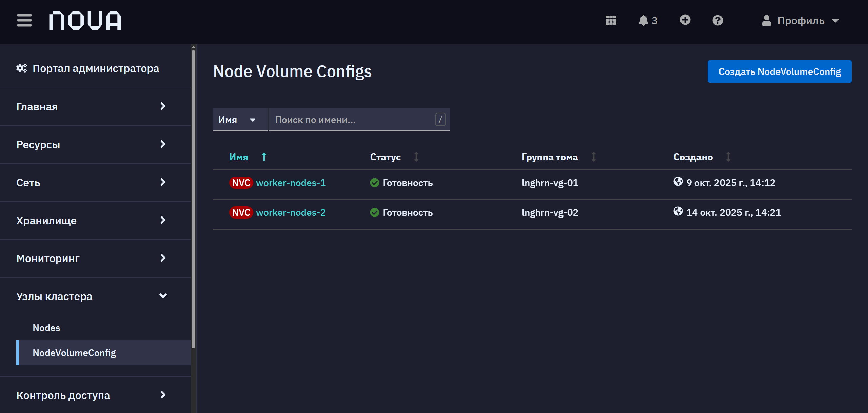This screenshot has width=868, height=413.
Task: Expand the Главная sidebar section
Action: point(95,107)
